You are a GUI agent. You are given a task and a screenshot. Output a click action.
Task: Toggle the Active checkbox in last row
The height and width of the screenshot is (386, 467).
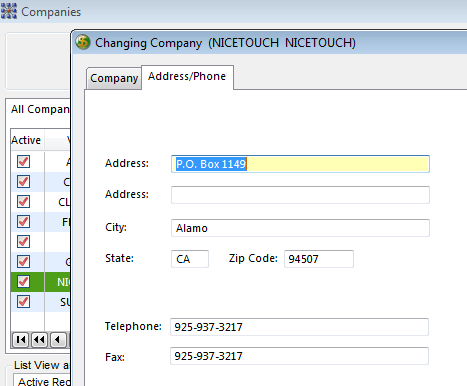[23, 302]
